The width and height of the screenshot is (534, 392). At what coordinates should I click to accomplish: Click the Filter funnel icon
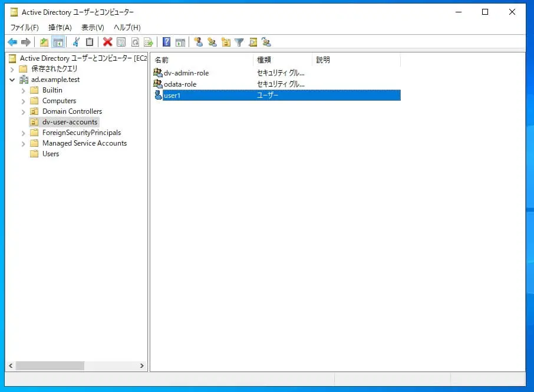pyautogui.click(x=239, y=42)
